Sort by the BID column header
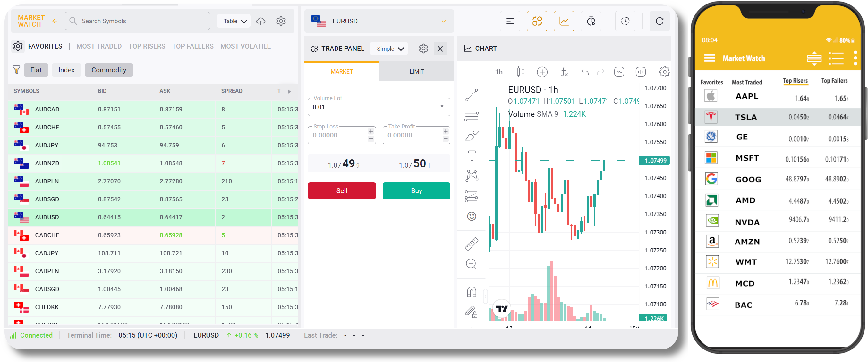 tap(102, 91)
